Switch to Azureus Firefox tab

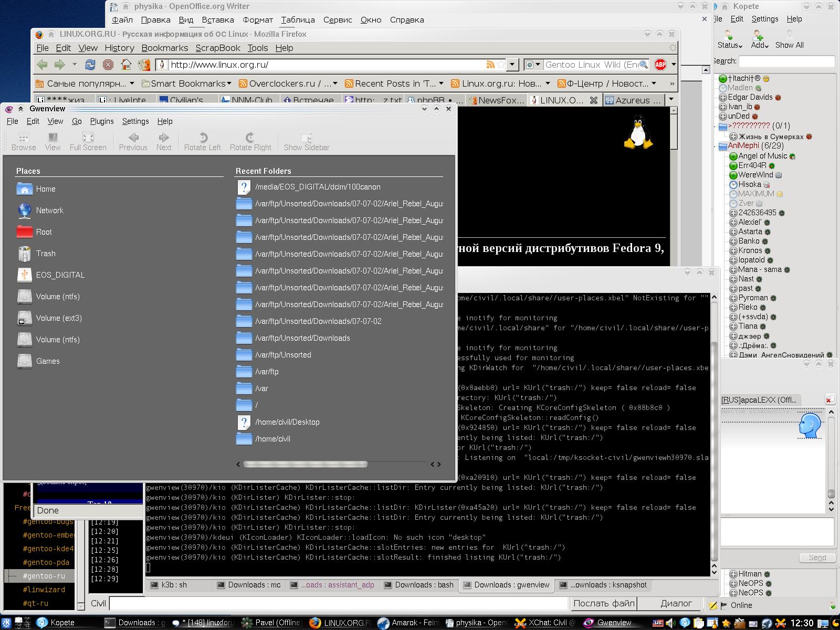[633, 100]
